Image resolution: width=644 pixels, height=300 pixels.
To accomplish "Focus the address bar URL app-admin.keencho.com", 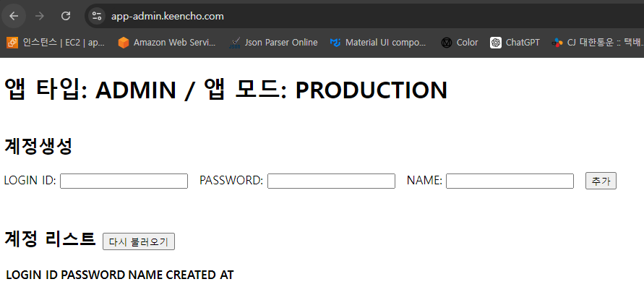I will pos(167,15).
